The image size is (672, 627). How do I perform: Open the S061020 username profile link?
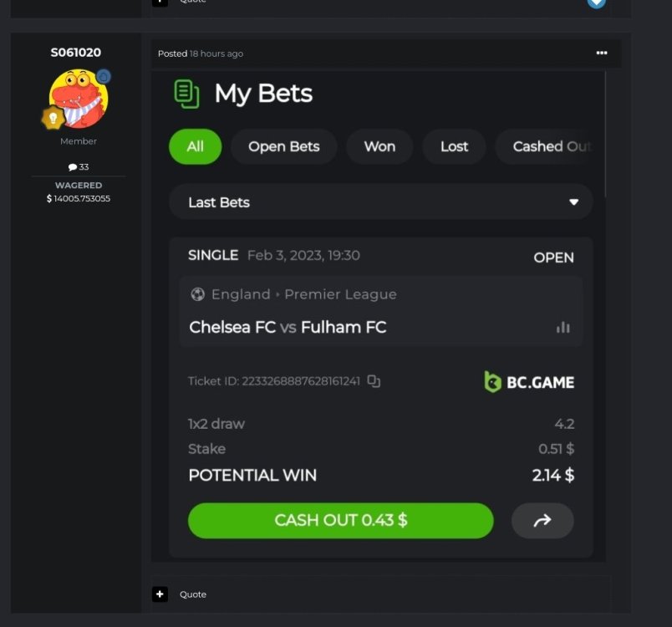(x=76, y=53)
